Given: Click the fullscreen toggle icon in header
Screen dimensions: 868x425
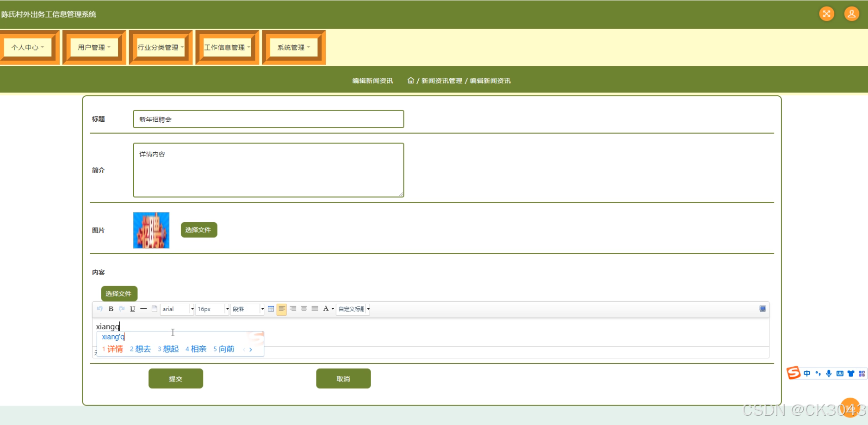Looking at the screenshot, I should 826,14.
